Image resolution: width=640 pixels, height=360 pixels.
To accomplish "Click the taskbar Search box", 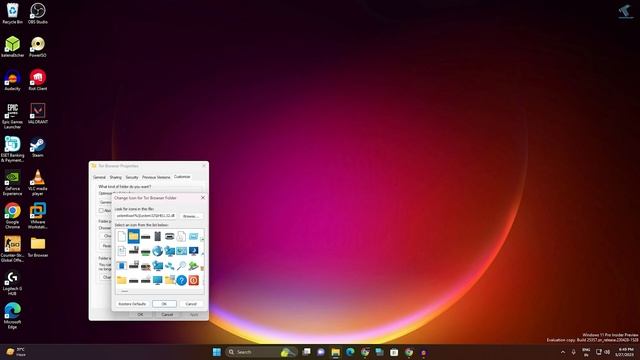I will coord(261,352).
